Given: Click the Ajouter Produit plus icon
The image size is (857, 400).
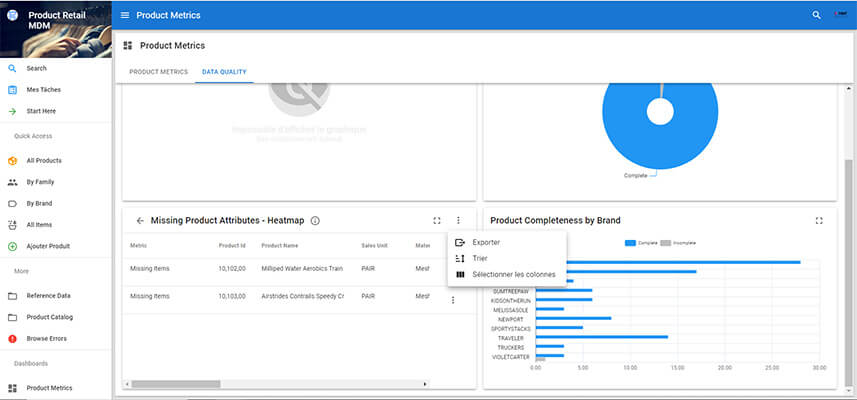Looking at the screenshot, I should [x=12, y=246].
